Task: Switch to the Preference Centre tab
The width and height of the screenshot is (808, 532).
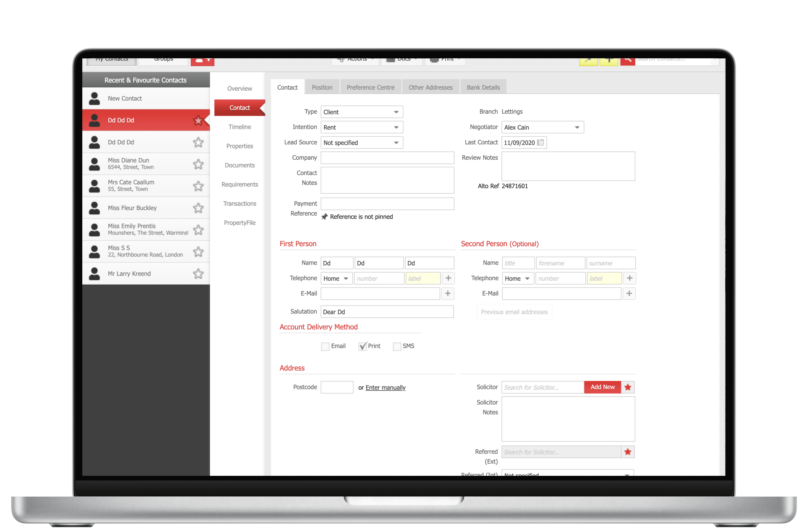Action: (x=370, y=88)
